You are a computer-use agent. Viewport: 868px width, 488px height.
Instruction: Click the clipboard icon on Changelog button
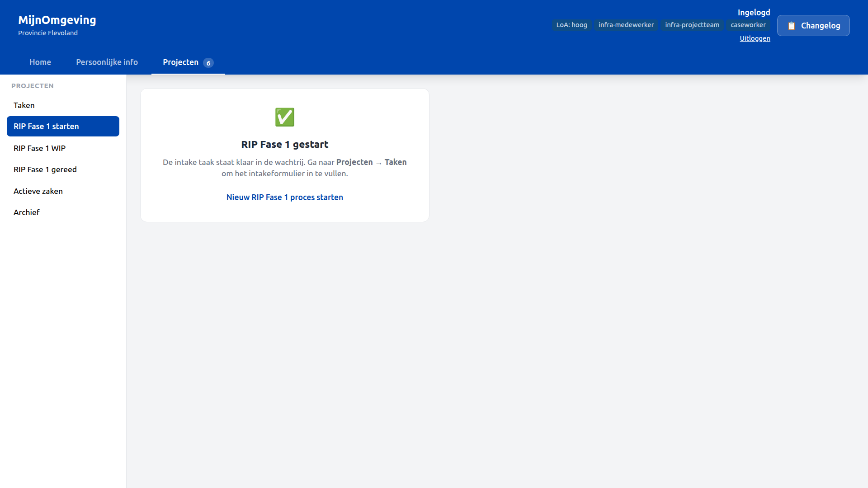click(x=792, y=26)
